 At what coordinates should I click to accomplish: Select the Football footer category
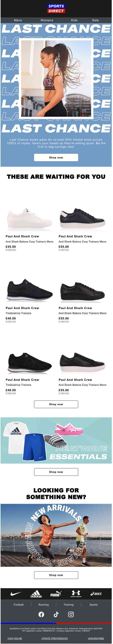click(19, 605)
